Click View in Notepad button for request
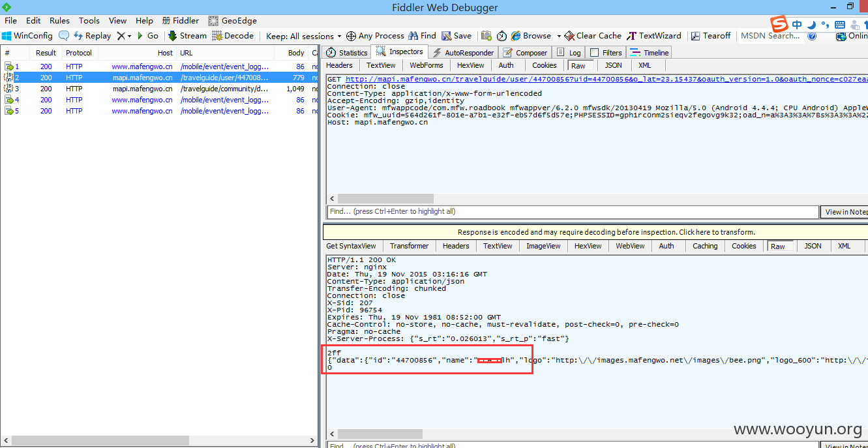868x448 pixels. click(845, 212)
